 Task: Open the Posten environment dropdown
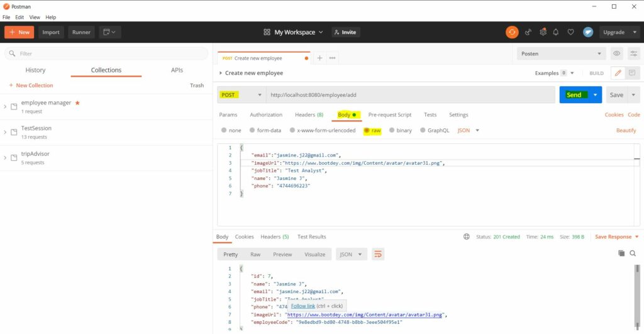[560, 53]
